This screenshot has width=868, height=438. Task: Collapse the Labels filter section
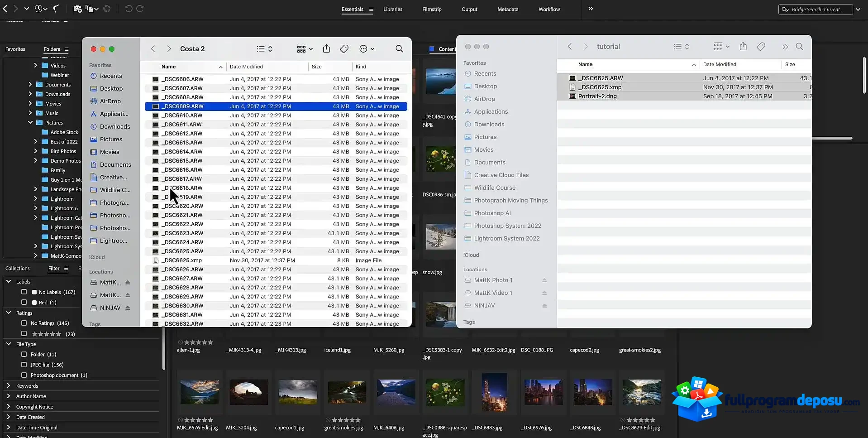tap(9, 281)
